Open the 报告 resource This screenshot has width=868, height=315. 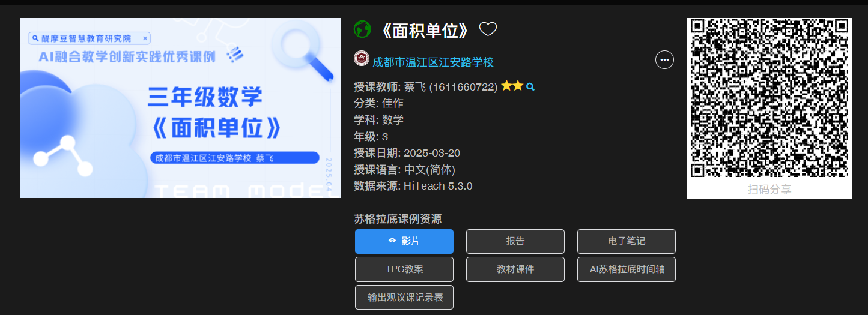click(x=515, y=241)
